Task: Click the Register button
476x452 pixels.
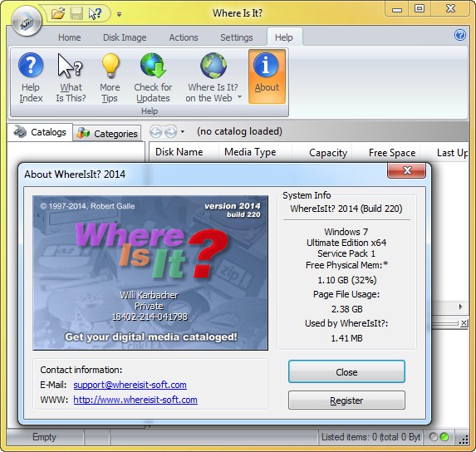Action: [x=346, y=400]
